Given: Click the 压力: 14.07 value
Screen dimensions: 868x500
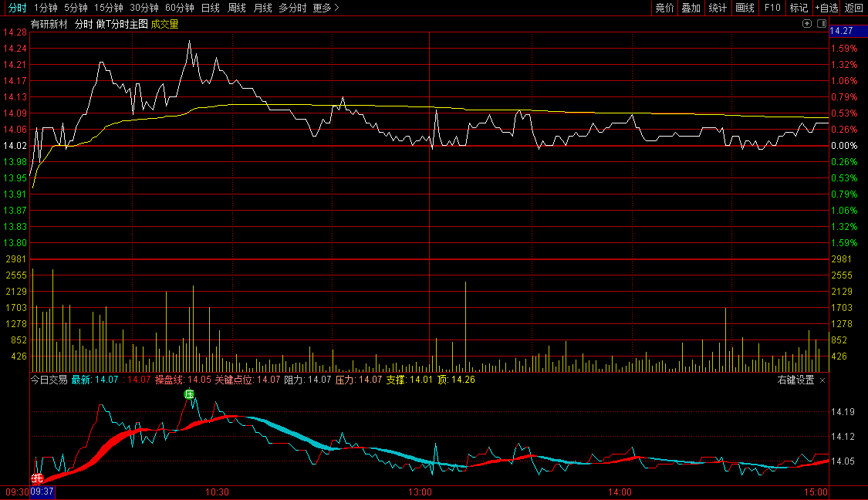Looking at the screenshot, I should 359,380.
